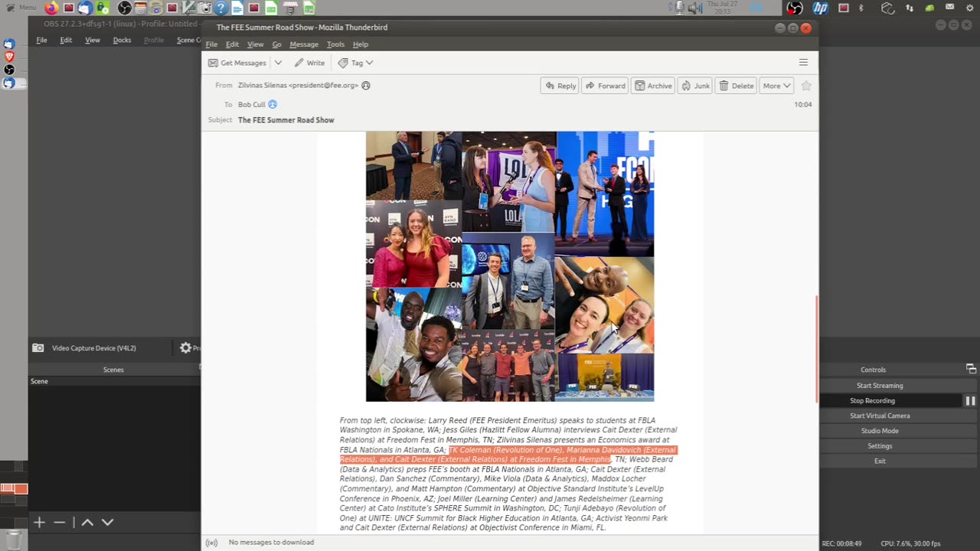Launch Firefox from the top panel

click(51, 8)
